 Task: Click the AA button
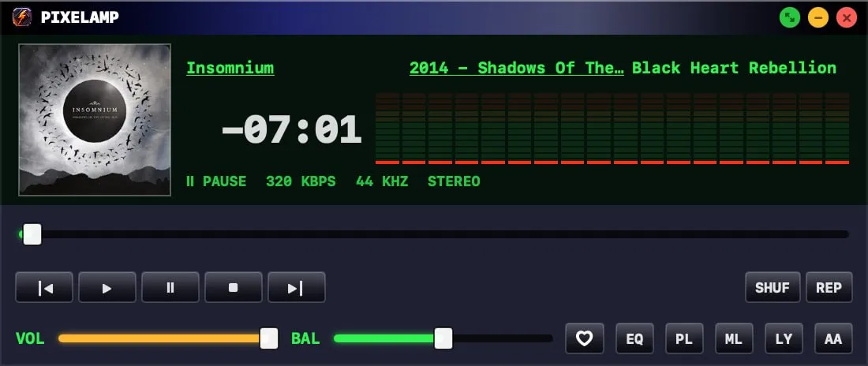[833, 338]
